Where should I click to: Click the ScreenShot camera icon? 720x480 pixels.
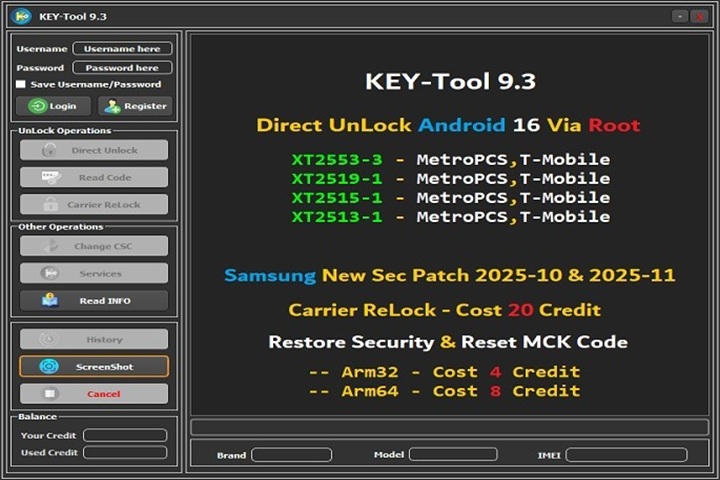pyautogui.click(x=48, y=367)
